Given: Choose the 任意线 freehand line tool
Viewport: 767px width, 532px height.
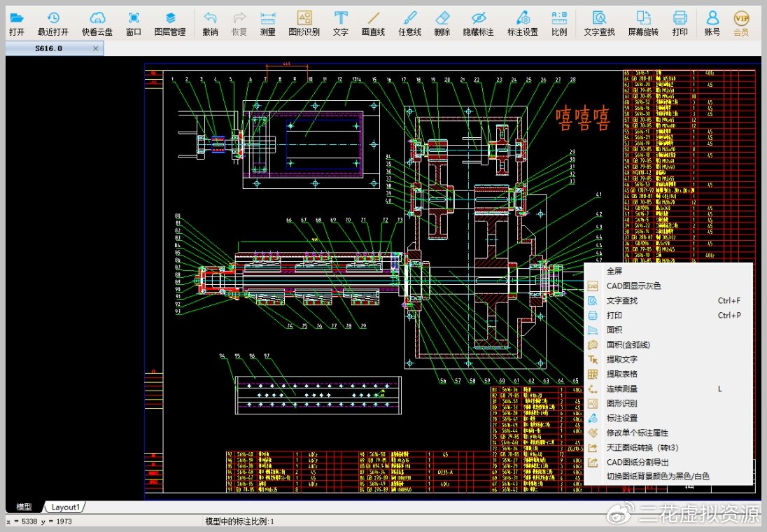Looking at the screenshot, I should (x=410, y=24).
